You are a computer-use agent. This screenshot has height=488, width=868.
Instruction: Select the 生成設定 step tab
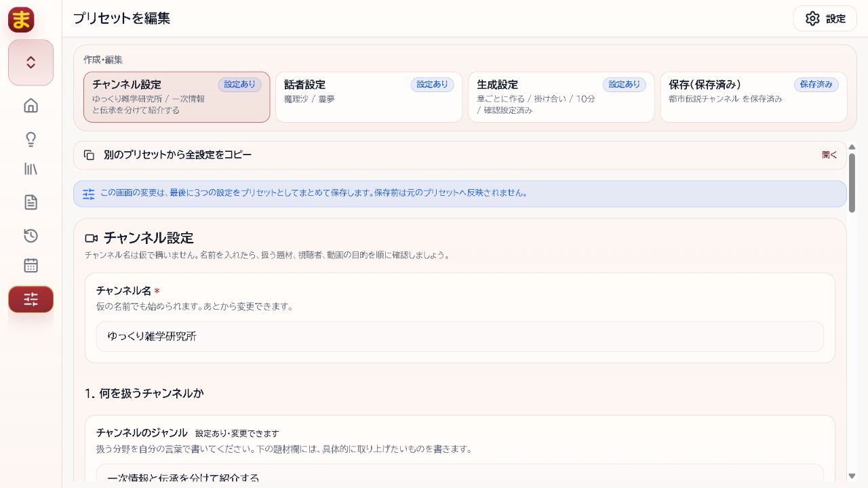pos(561,97)
